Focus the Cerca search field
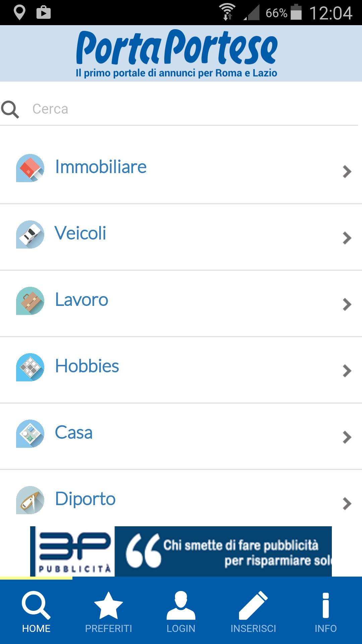 coord(188,109)
